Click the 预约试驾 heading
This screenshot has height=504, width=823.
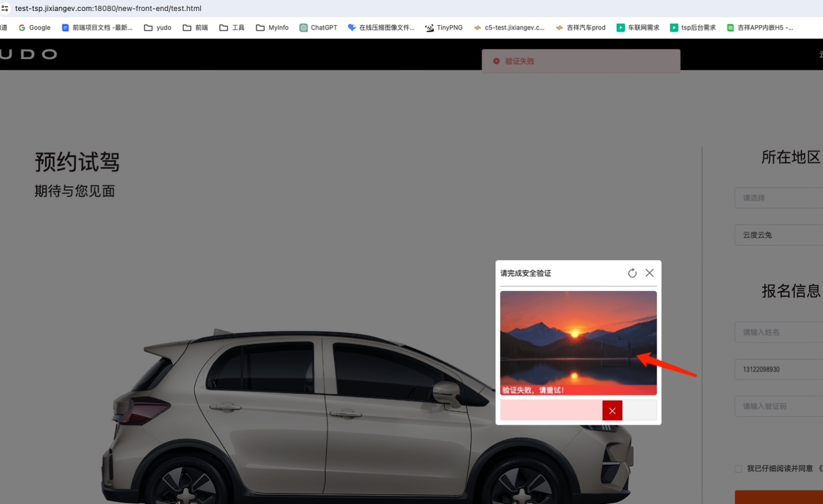(x=77, y=162)
